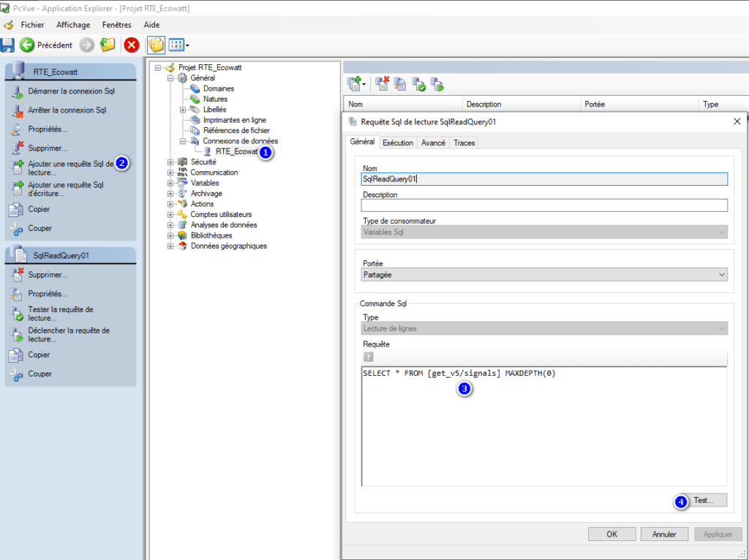Click Tester la requête de lecture
Image resolution: width=749 pixels, height=560 pixels.
click(x=60, y=314)
